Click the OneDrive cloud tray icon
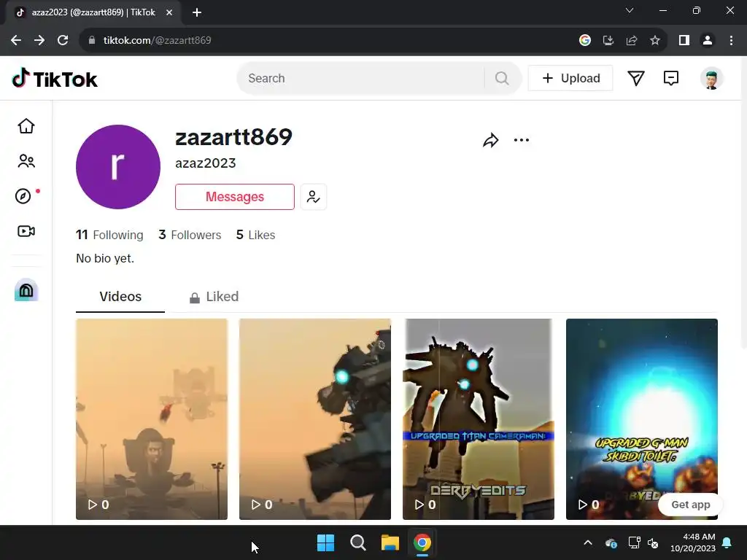Image resolution: width=747 pixels, height=560 pixels. [x=611, y=542]
